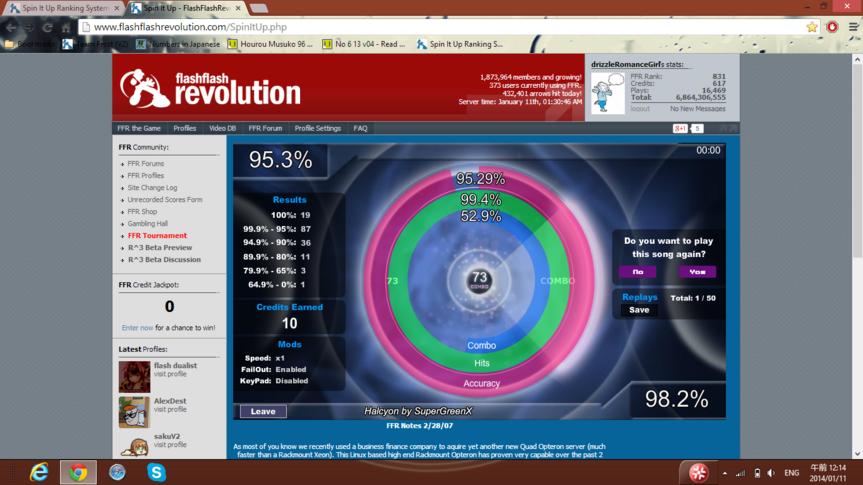The image size is (863, 485).
Task: Go to the browser home icon
Action: click(x=66, y=27)
